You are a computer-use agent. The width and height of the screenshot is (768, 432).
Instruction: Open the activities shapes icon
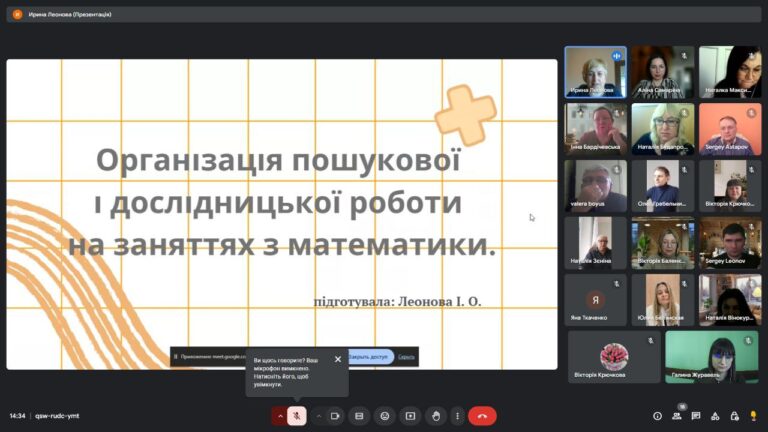pyautogui.click(x=715, y=416)
